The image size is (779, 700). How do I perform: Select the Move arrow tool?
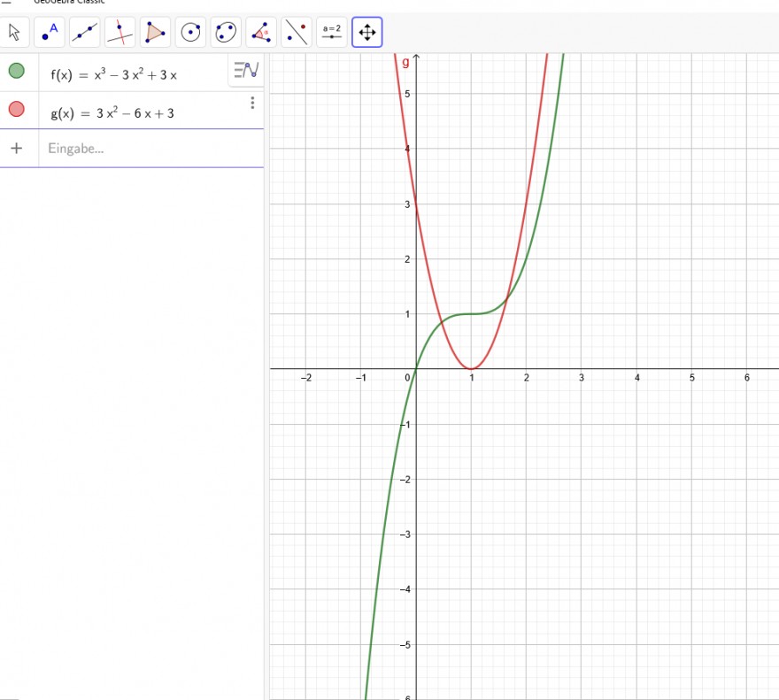click(14, 32)
